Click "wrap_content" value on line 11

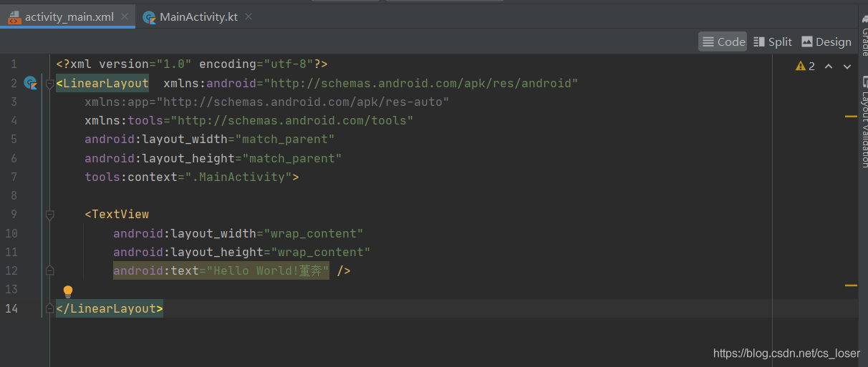click(x=321, y=252)
